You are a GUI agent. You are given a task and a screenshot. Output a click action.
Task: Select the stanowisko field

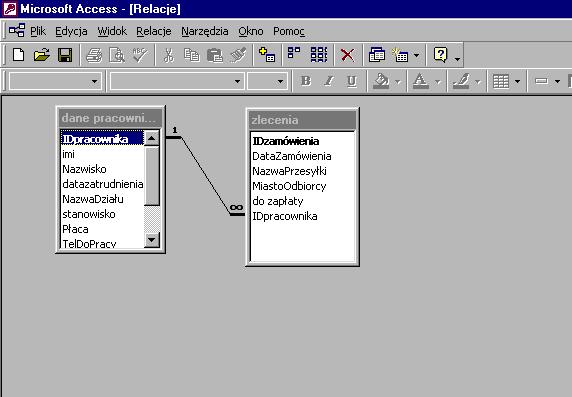(102, 214)
